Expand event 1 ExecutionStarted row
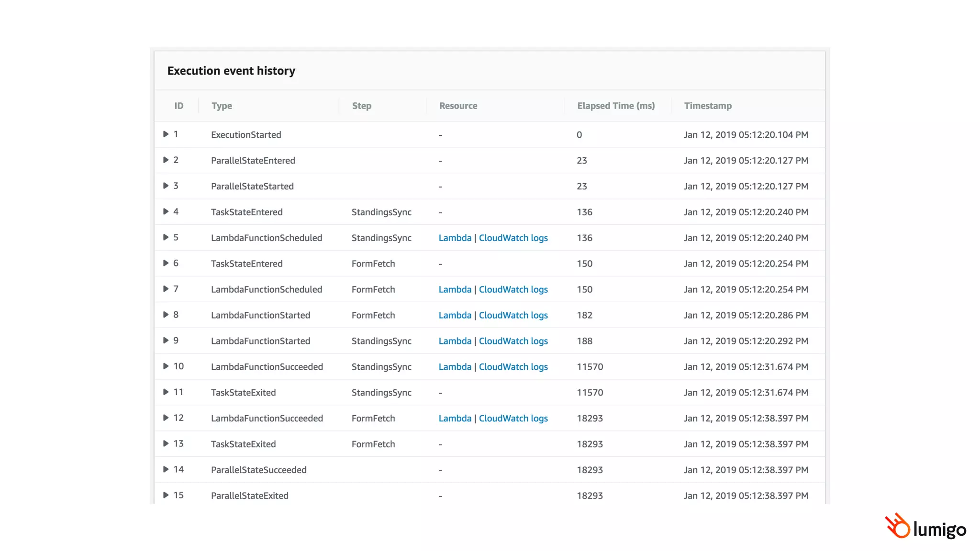The image size is (980, 551). click(x=166, y=134)
